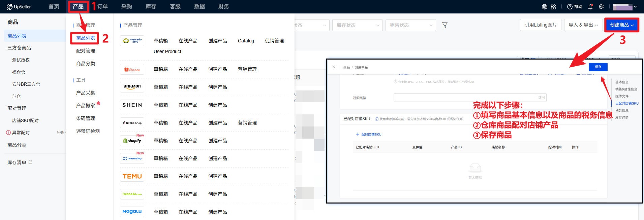Click the 配对店铺SKU add link
Screen dimensions: 644x220
pos(369,134)
